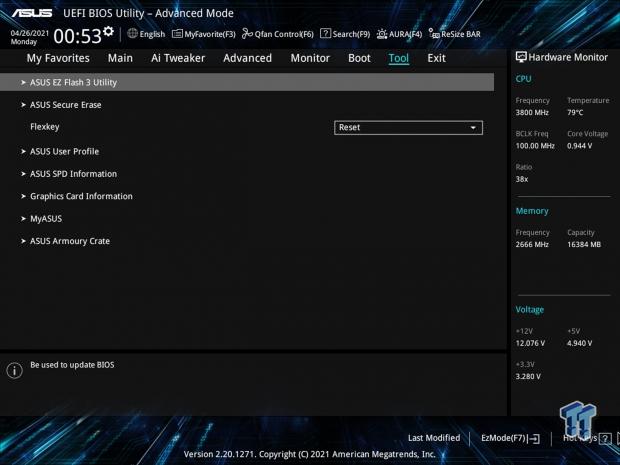Click the Hardware Monitor monitor icon
This screenshot has height=465, width=620.
click(x=521, y=57)
